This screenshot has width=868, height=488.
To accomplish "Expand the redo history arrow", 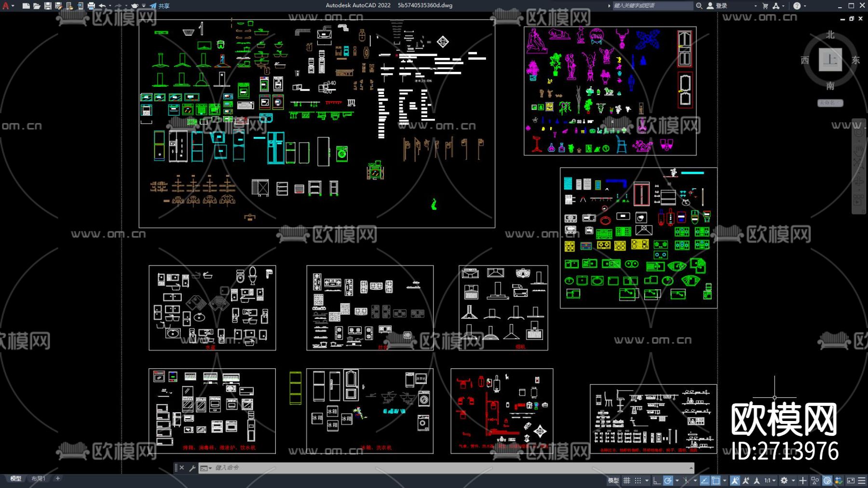I will click(x=127, y=6).
